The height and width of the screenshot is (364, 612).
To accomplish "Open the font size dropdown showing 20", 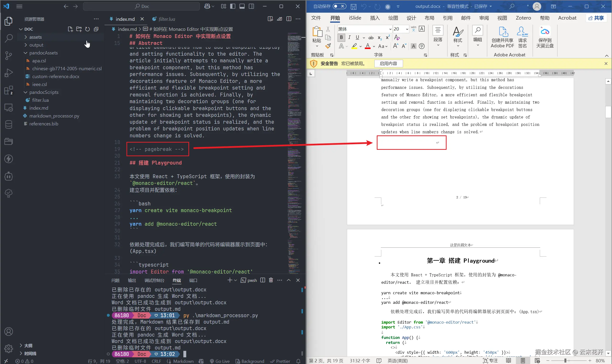I will point(407,29).
